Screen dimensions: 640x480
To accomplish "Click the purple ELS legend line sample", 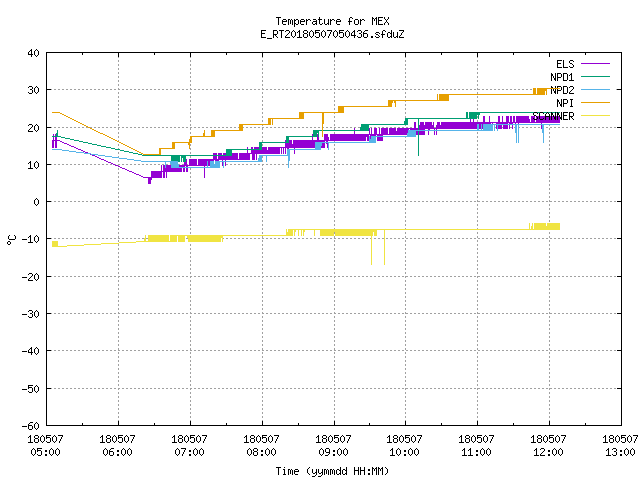I will tap(595, 64).
